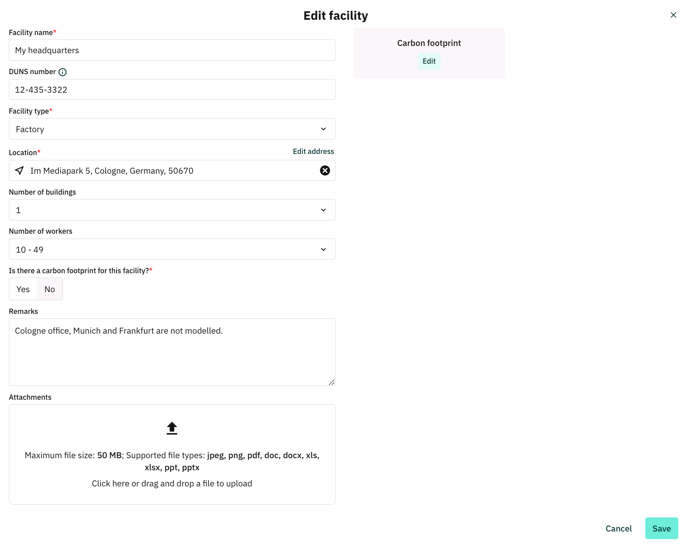Click the upload arrow icon
This screenshot has height=544, width=688.
[172, 428]
